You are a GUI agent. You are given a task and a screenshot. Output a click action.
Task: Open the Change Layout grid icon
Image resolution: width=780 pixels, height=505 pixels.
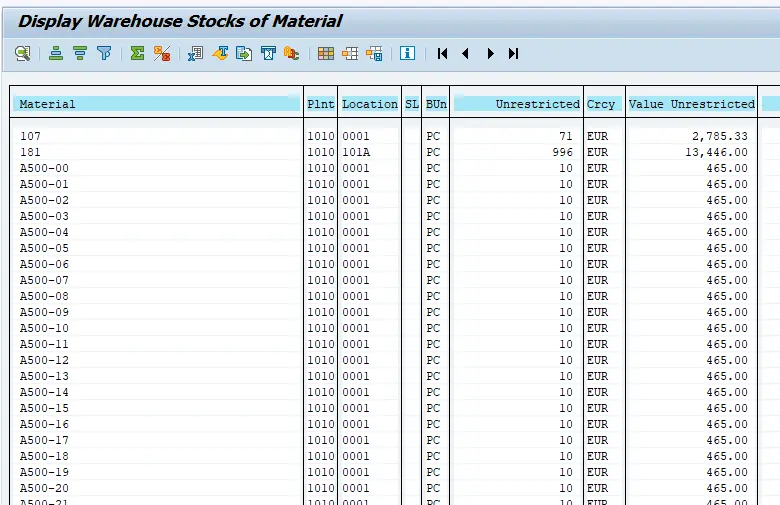point(326,54)
